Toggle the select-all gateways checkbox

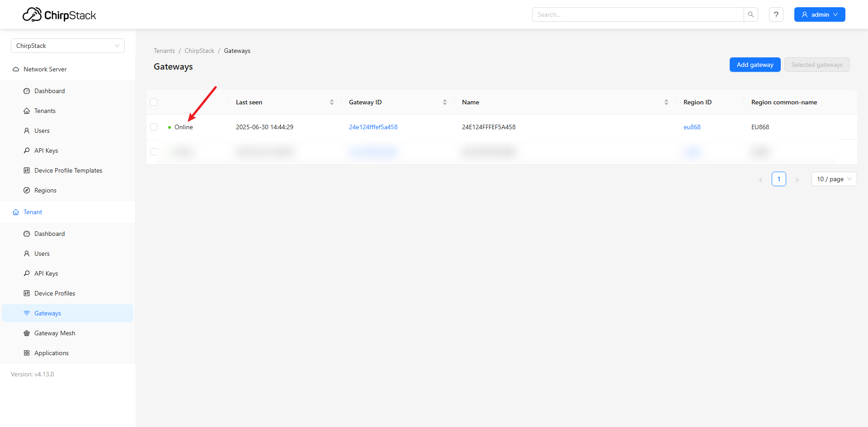pos(154,102)
